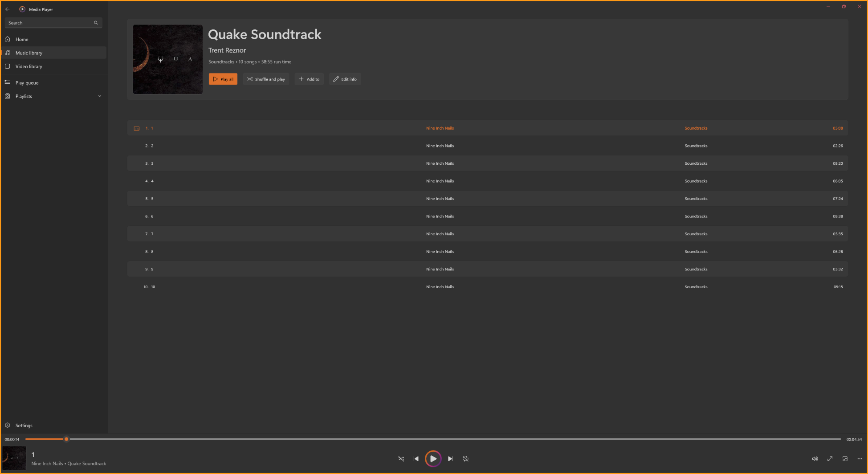Click the Play all button

[223, 79]
